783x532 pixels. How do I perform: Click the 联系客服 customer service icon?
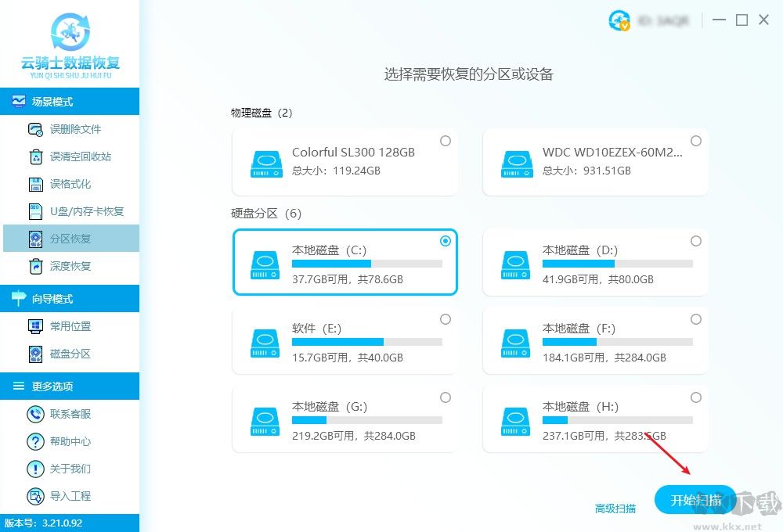click(34, 414)
